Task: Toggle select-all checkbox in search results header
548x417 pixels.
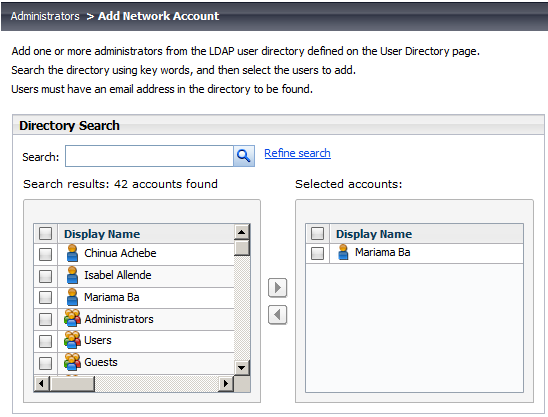Action: point(45,233)
